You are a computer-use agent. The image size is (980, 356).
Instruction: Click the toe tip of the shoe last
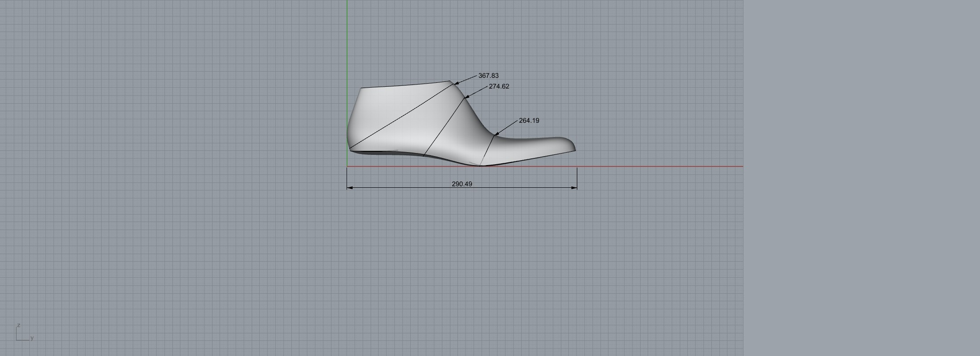click(575, 147)
